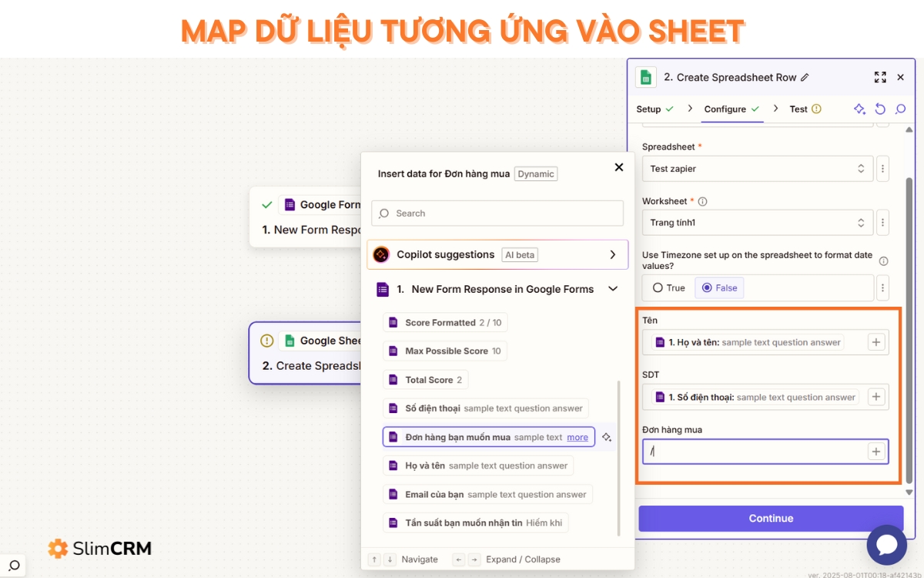
Task: Click the warning icon on step 2 node
Action: coord(267,341)
